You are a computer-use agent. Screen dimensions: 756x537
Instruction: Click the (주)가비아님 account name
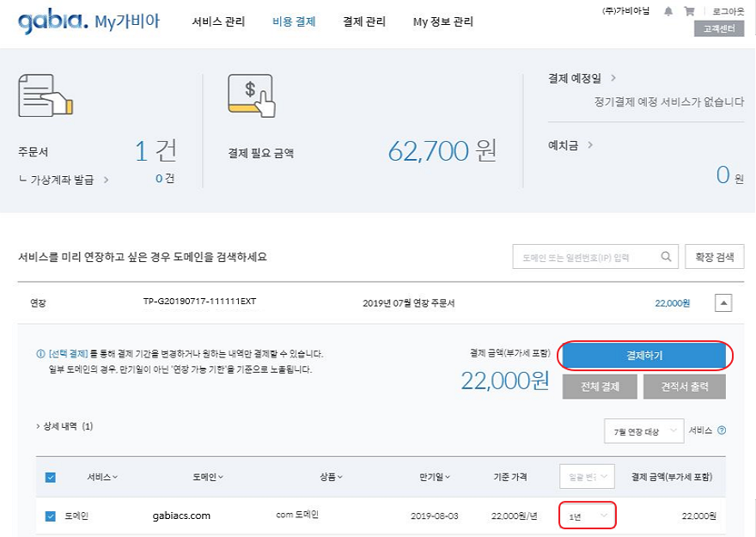[x=625, y=11]
